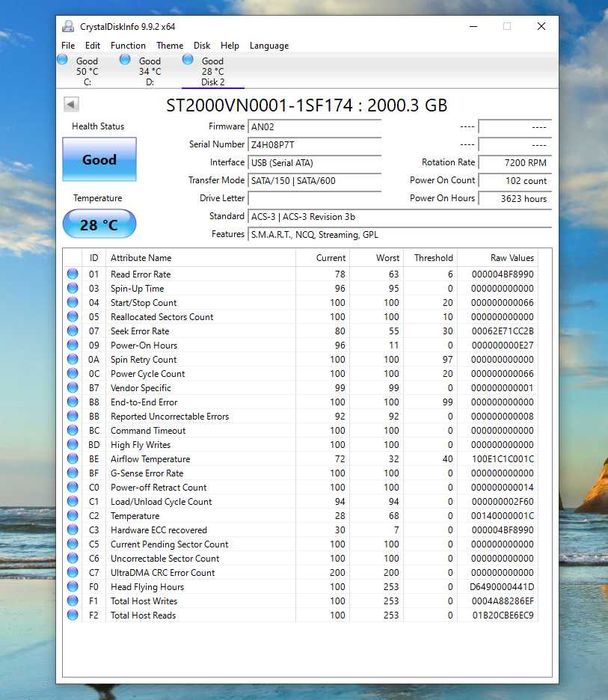
Task: Click status orb for Total Host Writes
Action: click(72, 600)
